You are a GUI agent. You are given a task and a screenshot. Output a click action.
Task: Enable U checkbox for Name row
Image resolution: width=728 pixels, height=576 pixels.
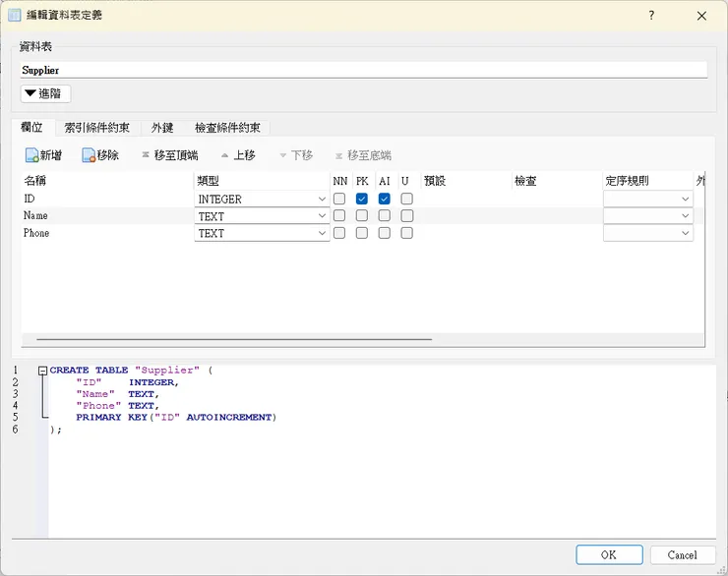coord(406,215)
